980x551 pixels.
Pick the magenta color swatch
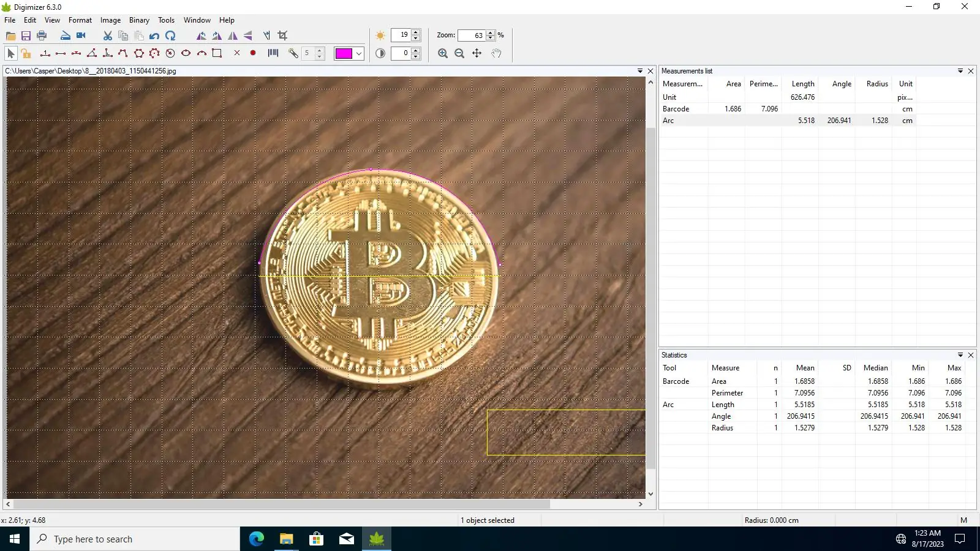click(344, 53)
